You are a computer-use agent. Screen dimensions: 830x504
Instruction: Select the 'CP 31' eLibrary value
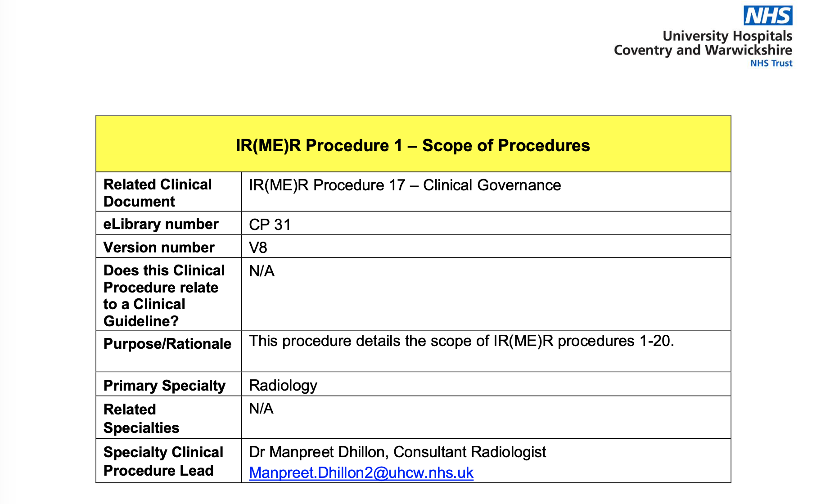(x=270, y=225)
